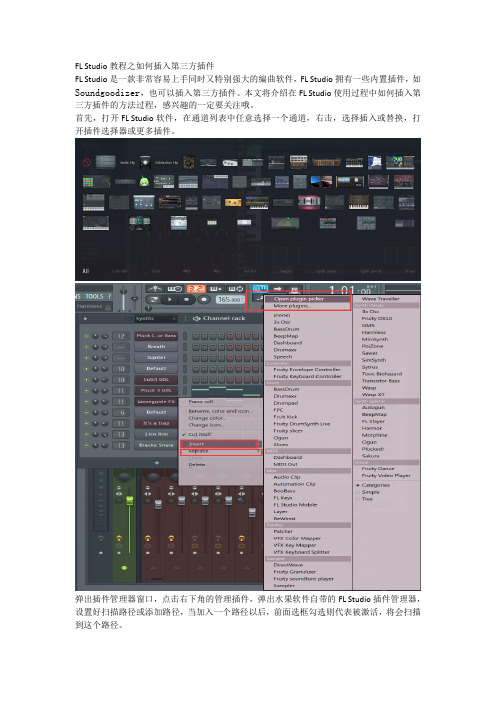Viewport: 496px width, 702px height.
Task: Open the ? help menu
Action: point(109,296)
